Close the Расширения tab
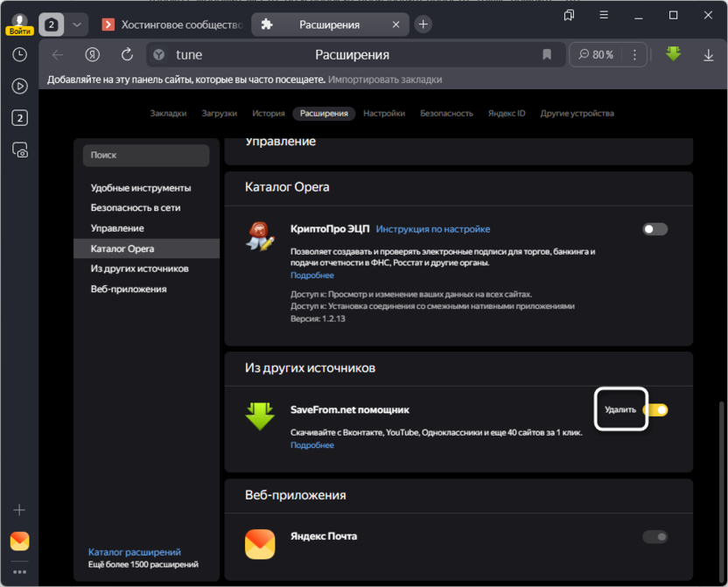The height and width of the screenshot is (587, 728). tap(396, 24)
